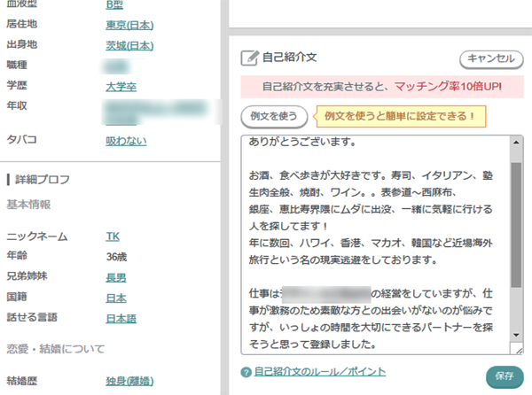Edit nickname value TK
The image size is (532, 395).
(x=113, y=236)
